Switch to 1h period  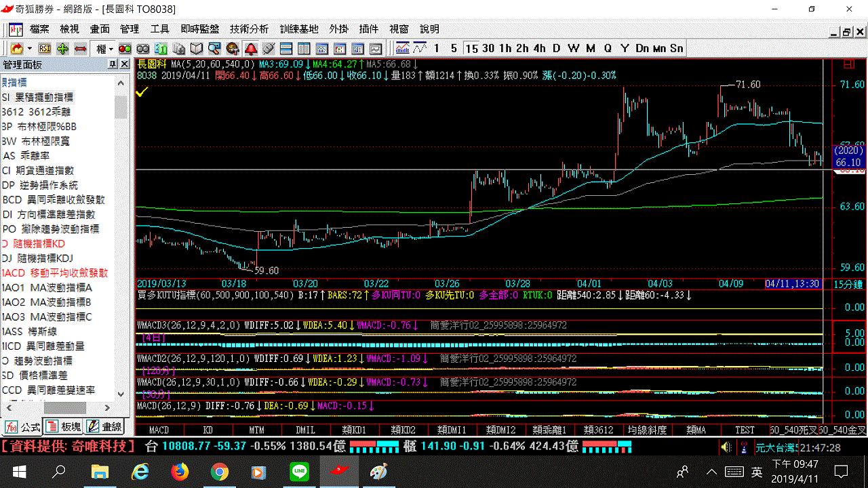point(505,48)
